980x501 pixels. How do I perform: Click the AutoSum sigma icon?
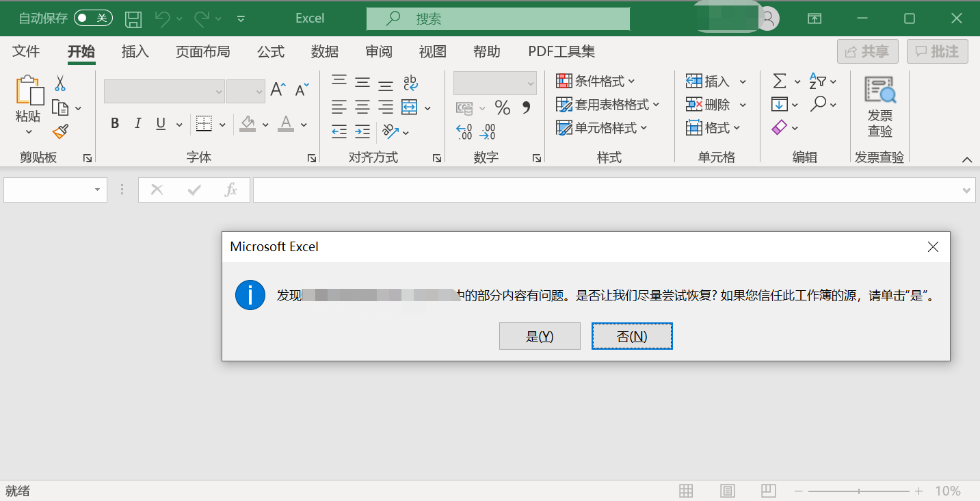pyautogui.click(x=780, y=81)
